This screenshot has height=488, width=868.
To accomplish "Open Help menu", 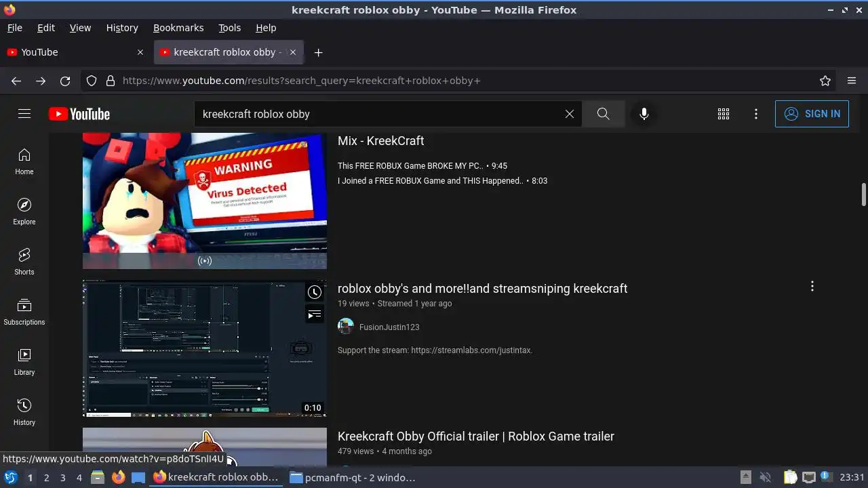I will (266, 28).
